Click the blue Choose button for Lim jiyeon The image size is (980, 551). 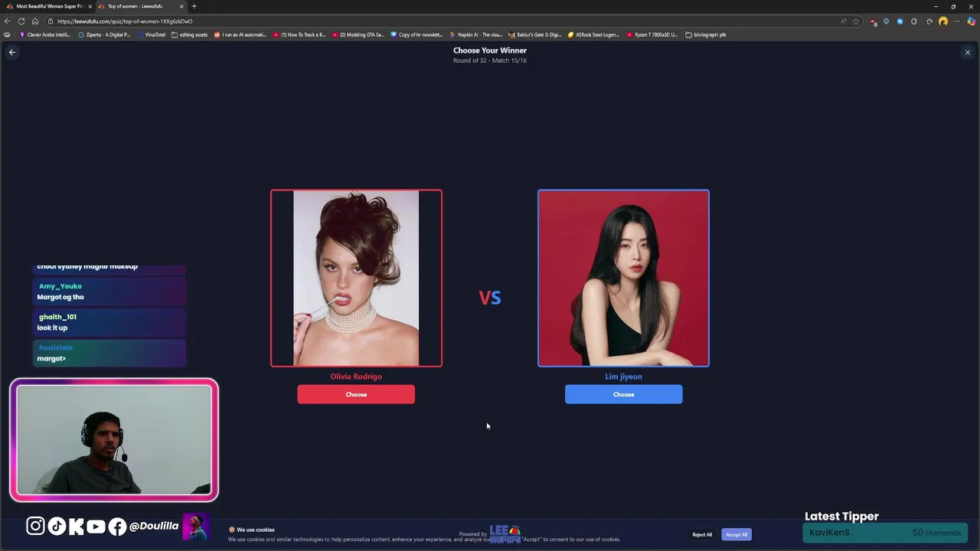623,394
